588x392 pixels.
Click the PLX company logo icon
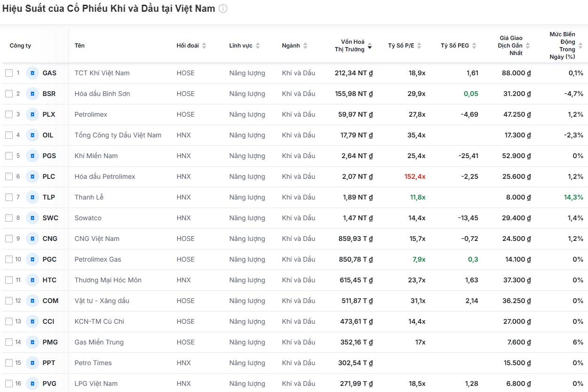(32, 114)
